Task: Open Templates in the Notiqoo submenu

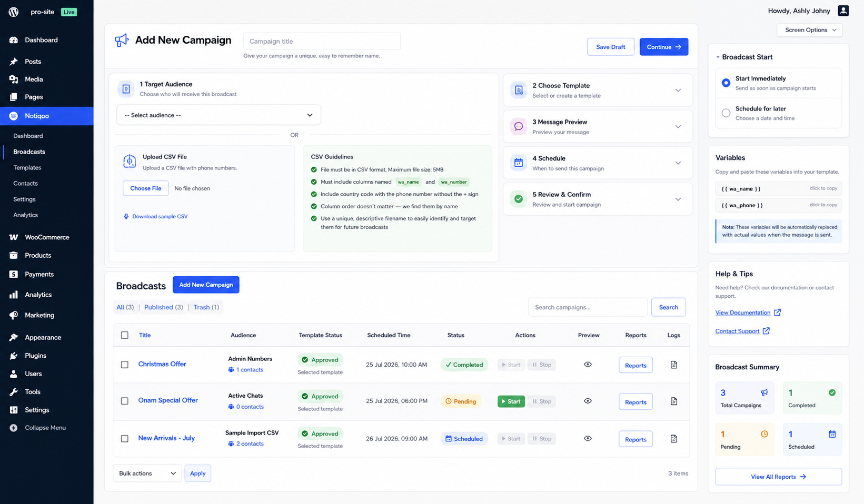Action: click(x=27, y=167)
